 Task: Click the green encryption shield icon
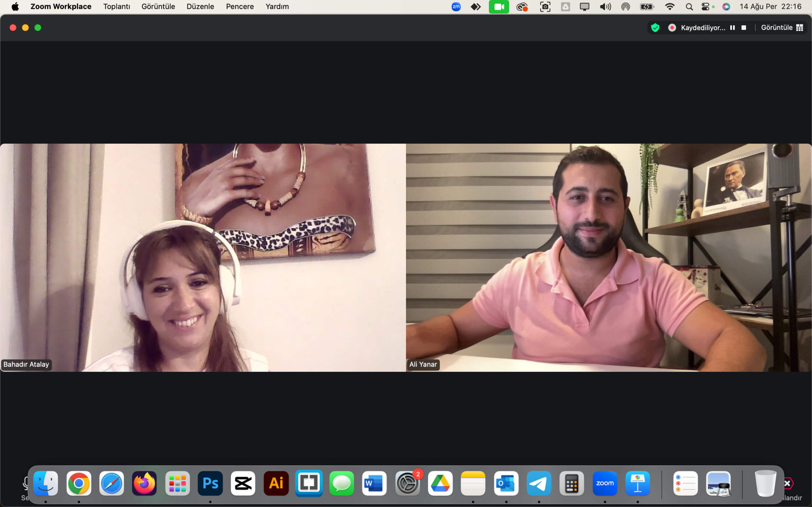tap(655, 28)
